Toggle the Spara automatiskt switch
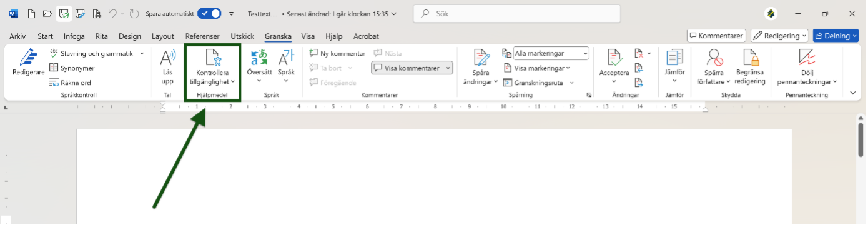Viewport: 868px width, 227px height. pos(209,13)
